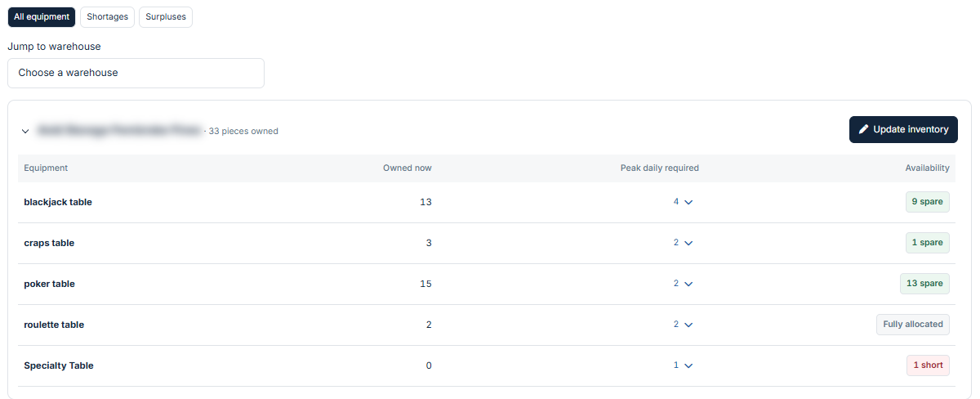
Task: Click the Peak daily required column header
Action: tap(660, 168)
